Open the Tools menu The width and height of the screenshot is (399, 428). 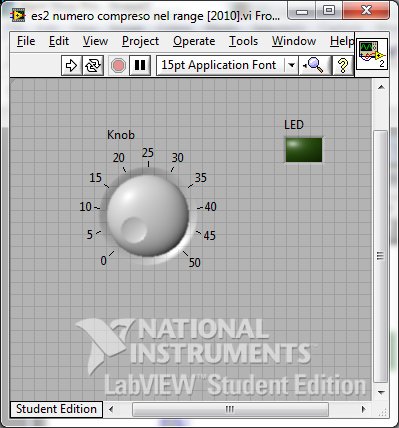243,41
